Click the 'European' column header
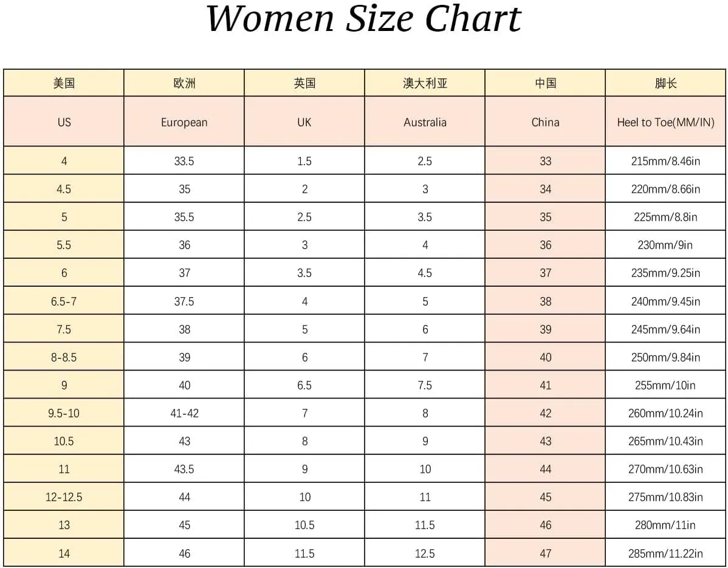728x568 pixels. point(184,122)
